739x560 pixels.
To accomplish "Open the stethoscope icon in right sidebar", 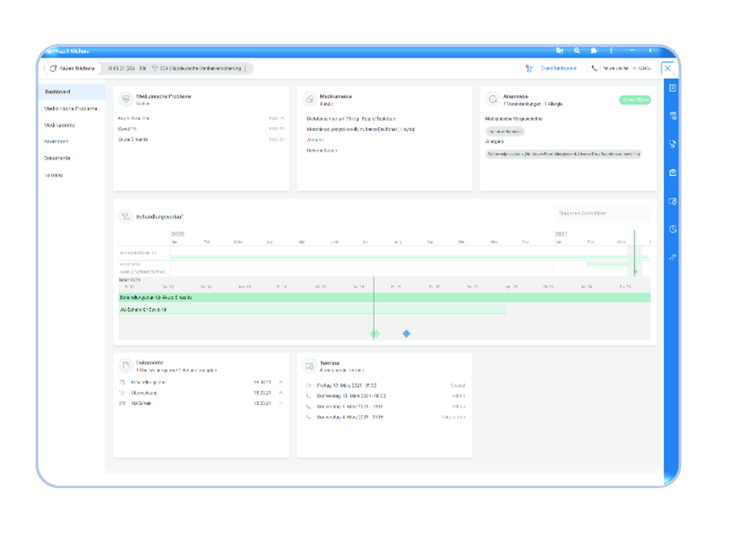I will 673,144.
